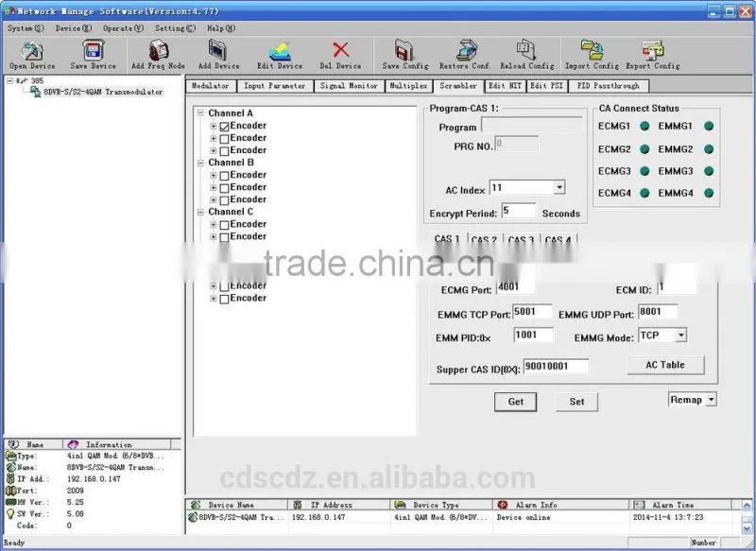
Task: Click the Supper CAS ID input field
Action: pyautogui.click(x=556, y=367)
